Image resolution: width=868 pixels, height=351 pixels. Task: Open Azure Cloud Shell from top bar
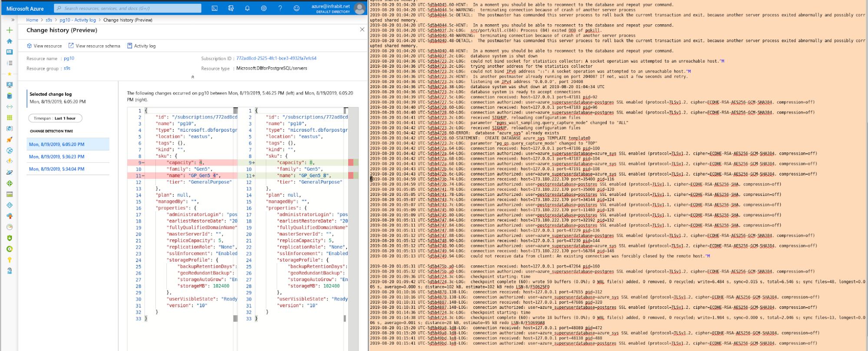215,8
